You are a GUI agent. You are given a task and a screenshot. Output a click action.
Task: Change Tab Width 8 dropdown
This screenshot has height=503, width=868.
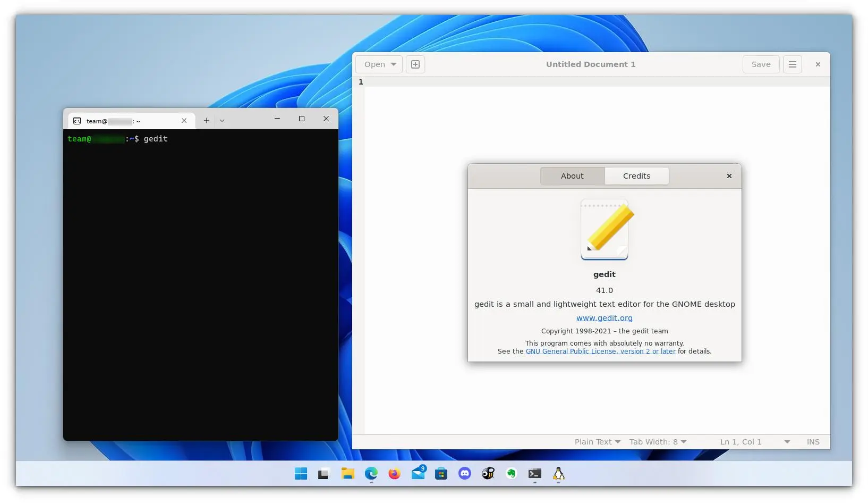658,442
